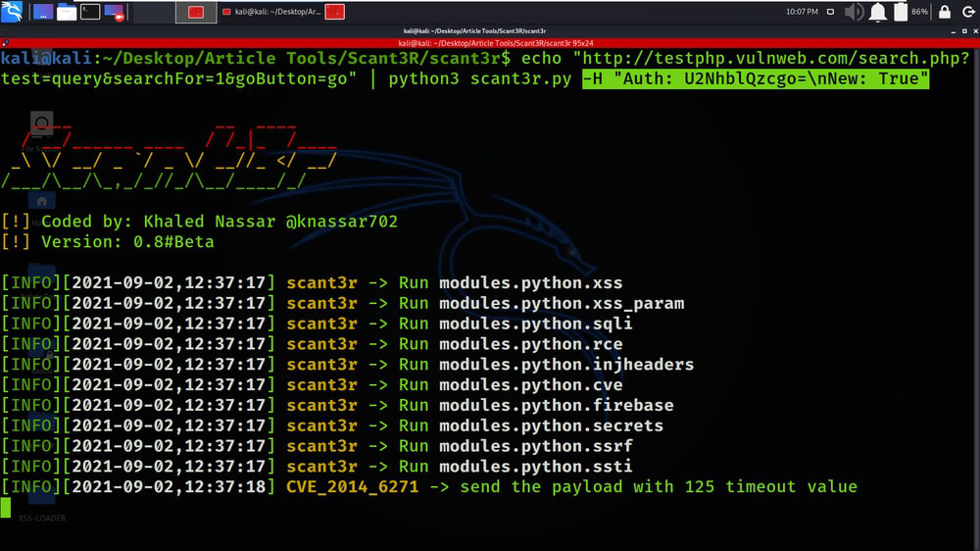Open the 10:07 PM clock widget
Image resolution: width=980 pixels, height=551 pixels.
click(x=802, y=12)
